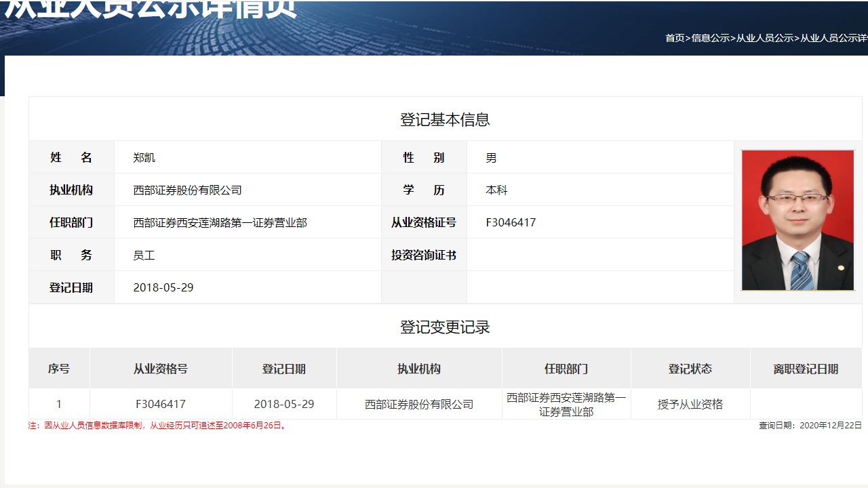The height and width of the screenshot is (488, 868).
Task: Click the registrant's ID photo
Action: (x=797, y=220)
